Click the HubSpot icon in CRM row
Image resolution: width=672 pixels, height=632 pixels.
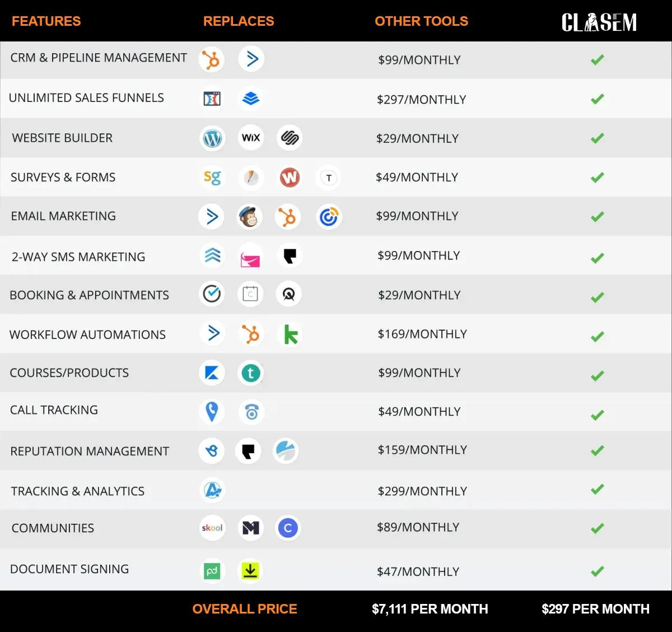pyautogui.click(x=211, y=59)
